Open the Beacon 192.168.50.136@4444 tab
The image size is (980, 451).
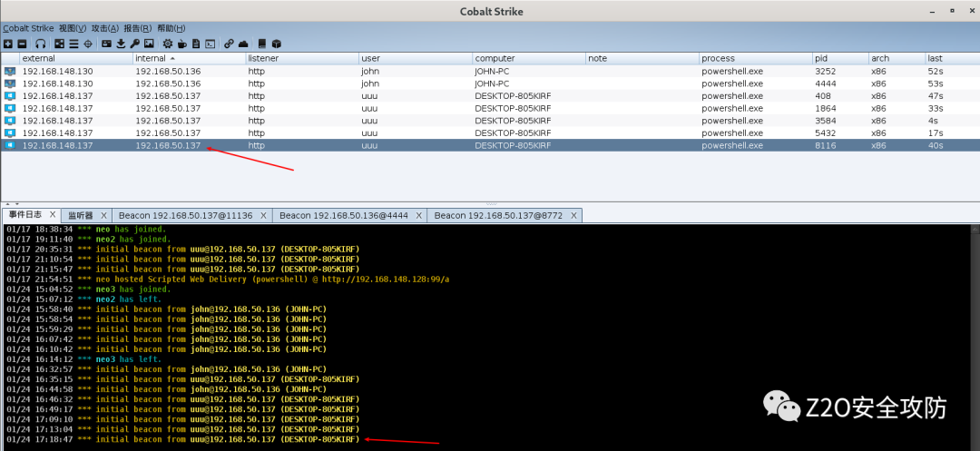(x=344, y=215)
